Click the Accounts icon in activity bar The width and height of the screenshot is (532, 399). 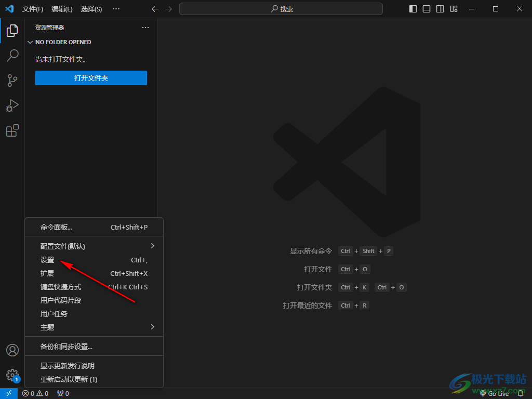click(12, 350)
